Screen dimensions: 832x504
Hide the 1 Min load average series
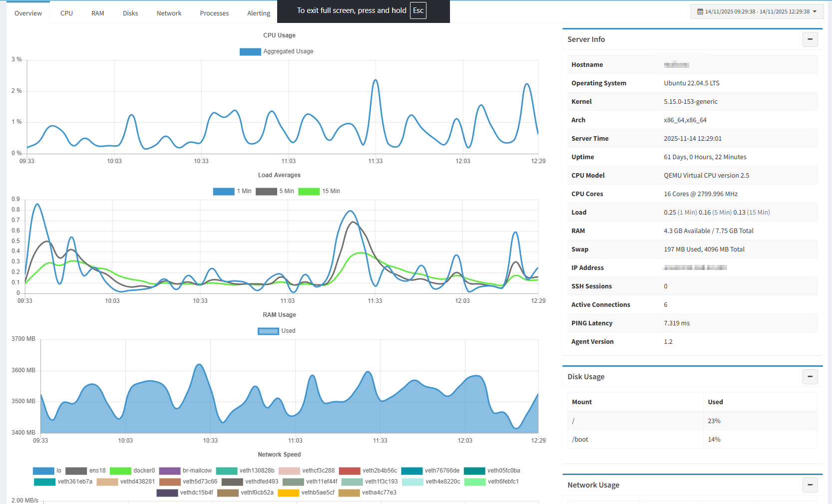pos(235,191)
